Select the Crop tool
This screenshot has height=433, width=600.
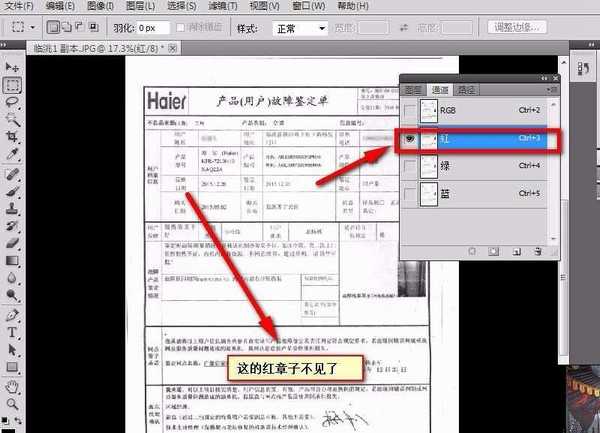click(12, 137)
